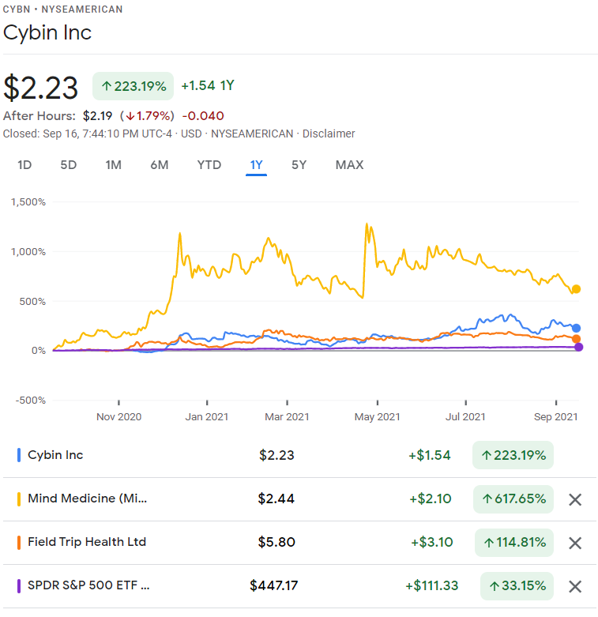Click the +$111.33 change value
The height and width of the screenshot is (617, 598).
pyautogui.click(x=432, y=586)
